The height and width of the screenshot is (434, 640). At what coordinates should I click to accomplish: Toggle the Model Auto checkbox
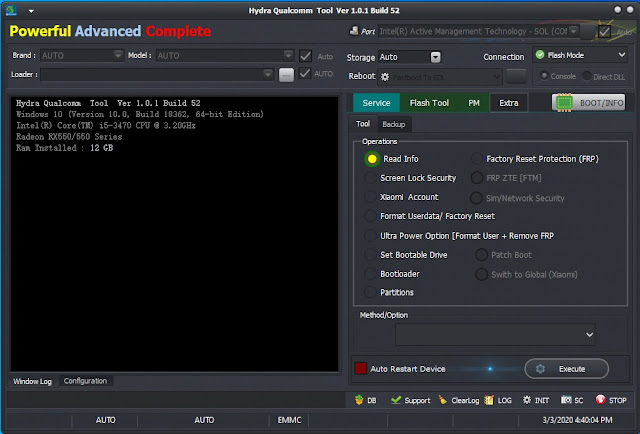tap(305, 56)
